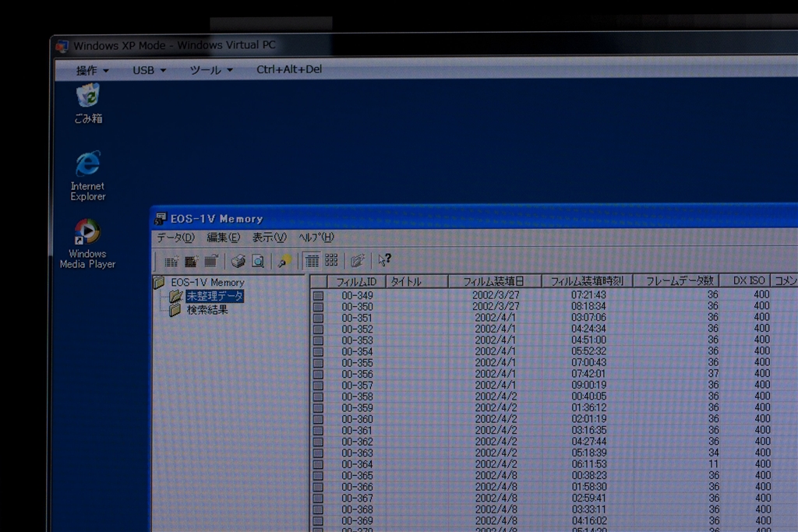Click load time 07:21:43
Viewport: 798px width, 532px height.
(588, 295)
